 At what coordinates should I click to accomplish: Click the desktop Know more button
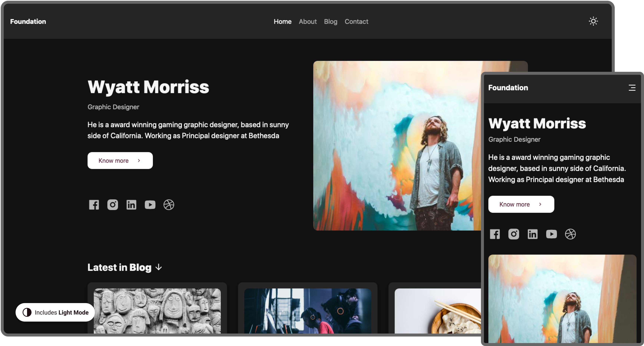(120, 161)
